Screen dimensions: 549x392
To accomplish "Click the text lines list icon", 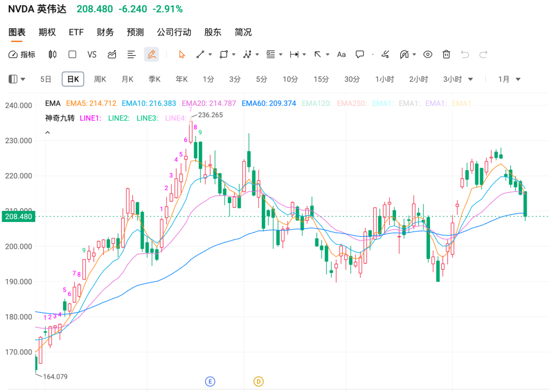I will 132,54.
